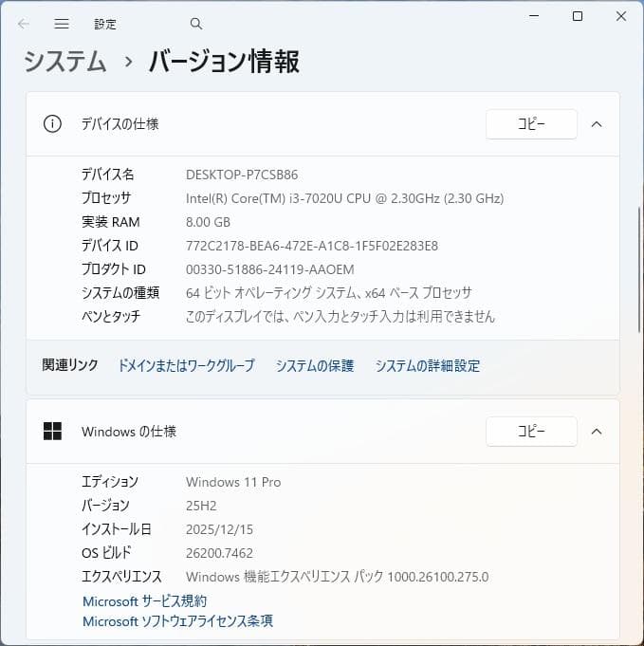Click the デバイス ID label
The width and height of the screenshot is (644, 646).
(110, 246)
